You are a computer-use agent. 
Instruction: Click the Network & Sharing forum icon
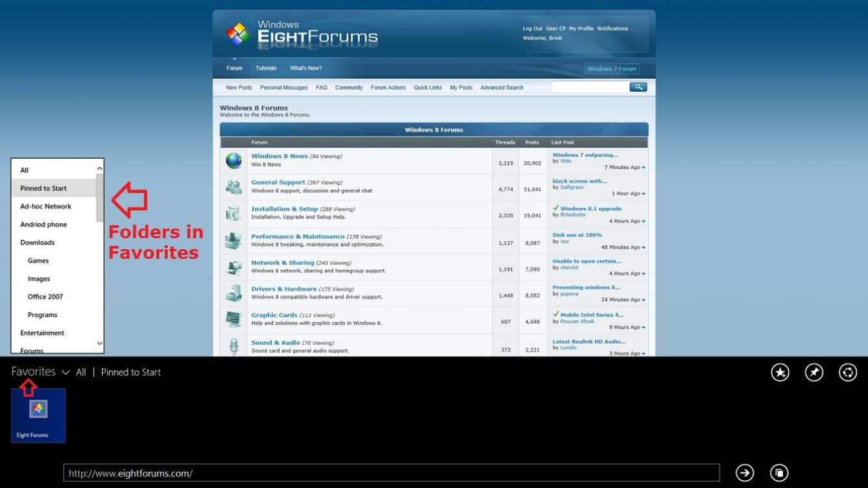click(x=234, y=267)
